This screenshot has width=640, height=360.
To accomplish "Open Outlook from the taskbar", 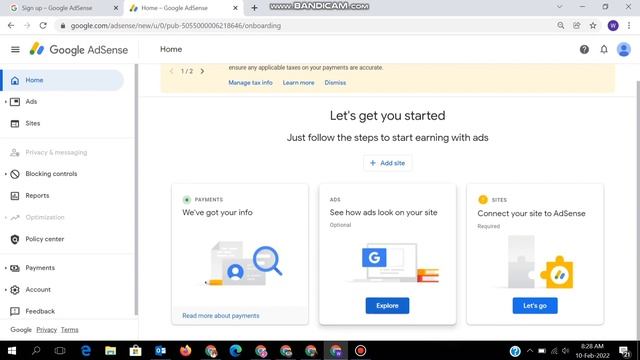I will coord(160,351).
